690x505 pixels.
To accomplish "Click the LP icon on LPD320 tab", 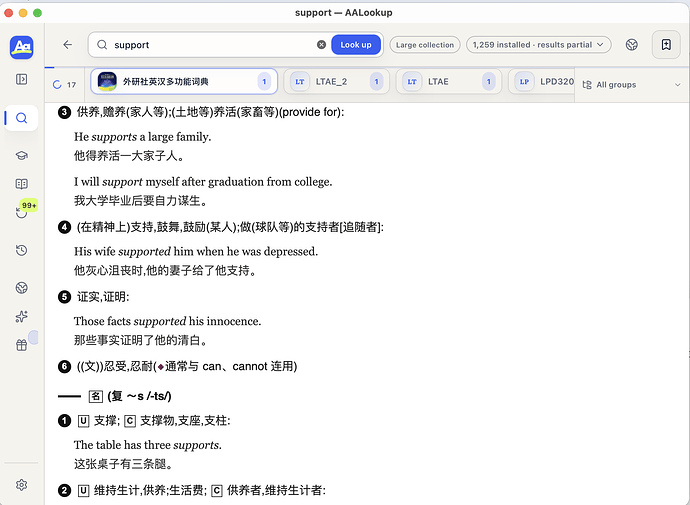I will pyautogui.click(x=524, y=82).
